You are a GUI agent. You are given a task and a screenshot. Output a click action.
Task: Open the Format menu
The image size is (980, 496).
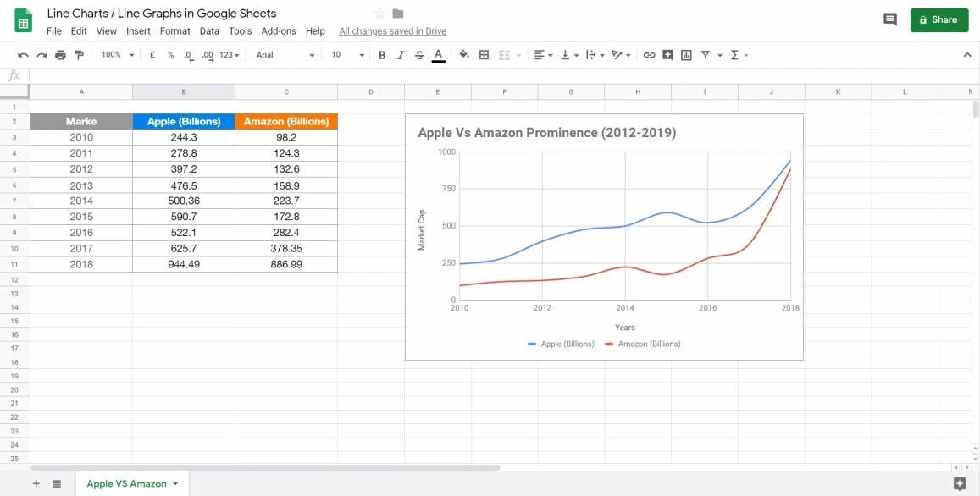pyautogui.click(x=175, y=31)
